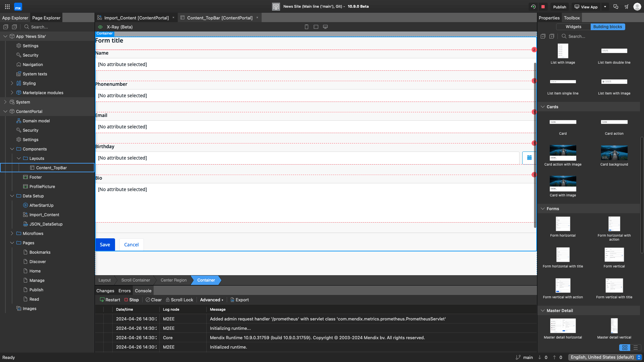Close the Content_TopBar tab

click(x=257, y=18)
